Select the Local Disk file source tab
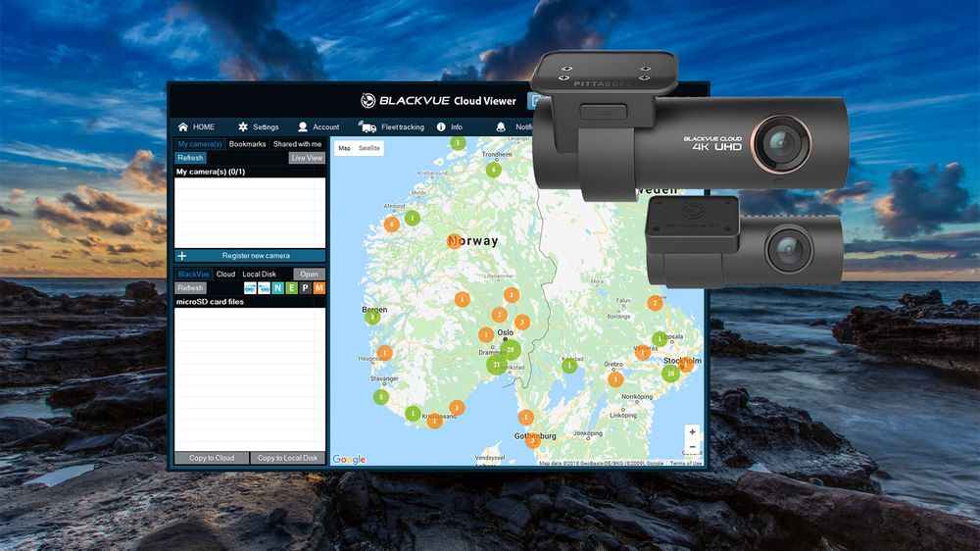The image size is (980, 551). point(260,274)
